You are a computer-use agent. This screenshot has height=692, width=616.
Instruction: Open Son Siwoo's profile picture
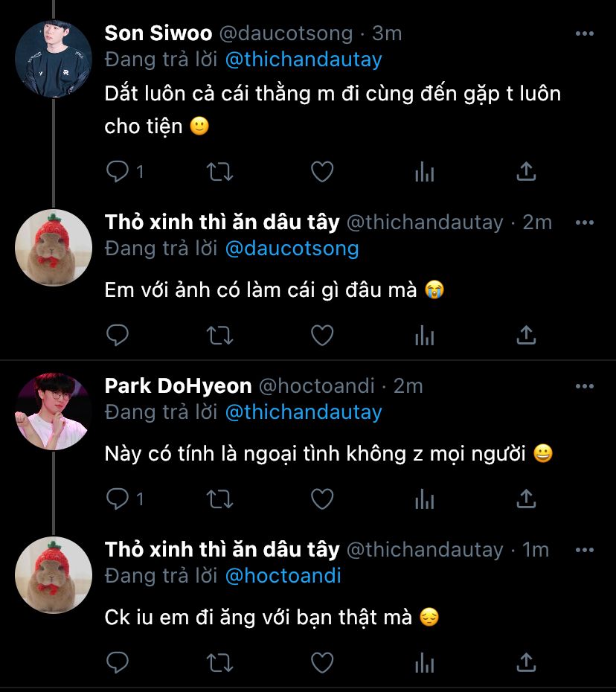pos(54,60)
